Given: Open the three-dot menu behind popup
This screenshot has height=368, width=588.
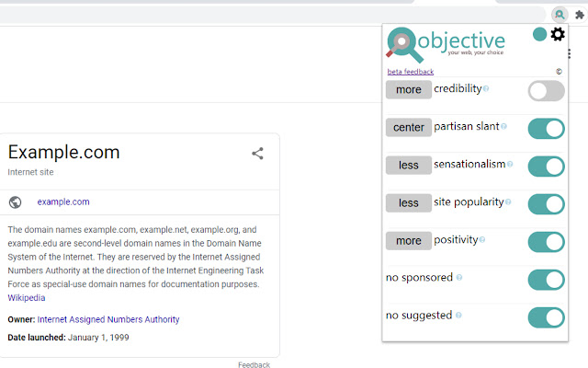Looking at the screenshot, I should 569,53.
